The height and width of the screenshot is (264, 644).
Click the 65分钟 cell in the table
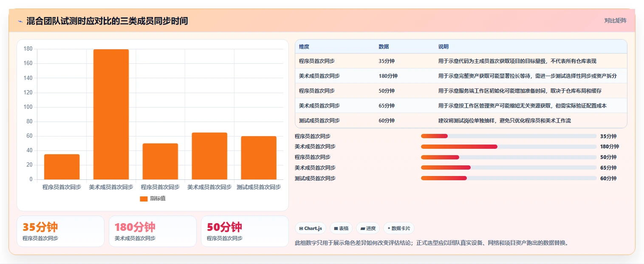[x=387, y=106]
